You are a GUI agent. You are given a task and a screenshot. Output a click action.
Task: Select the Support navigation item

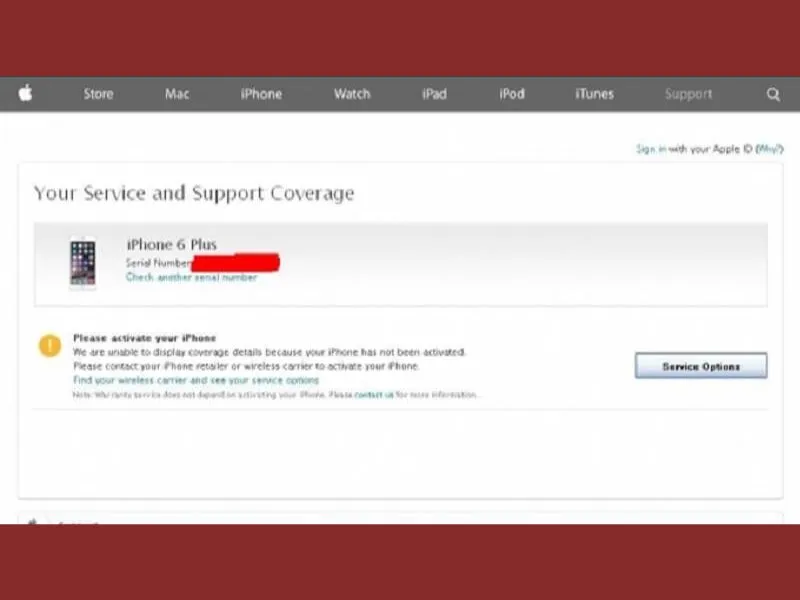pos(688,94)
